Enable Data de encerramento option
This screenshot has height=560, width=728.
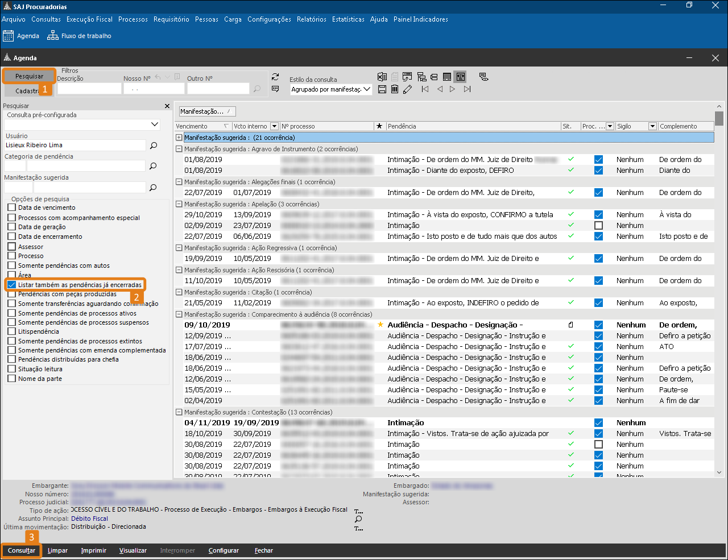click(11, 237)
